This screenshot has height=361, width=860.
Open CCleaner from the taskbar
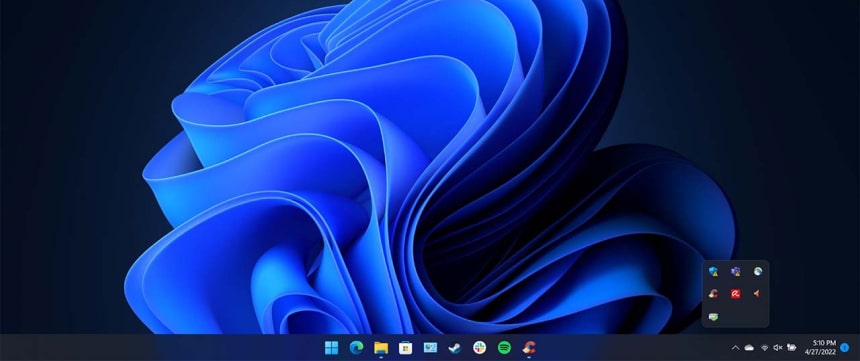[529, 347]
